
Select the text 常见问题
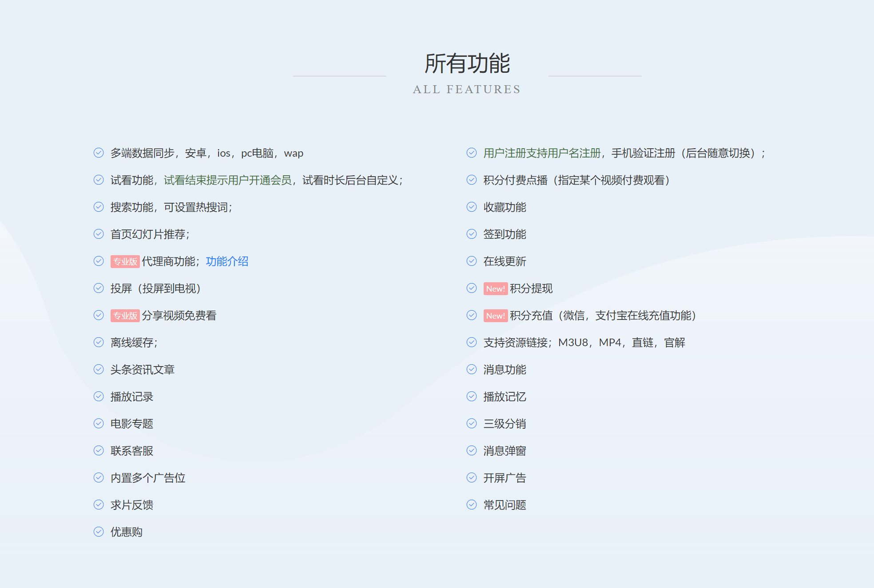505,505
